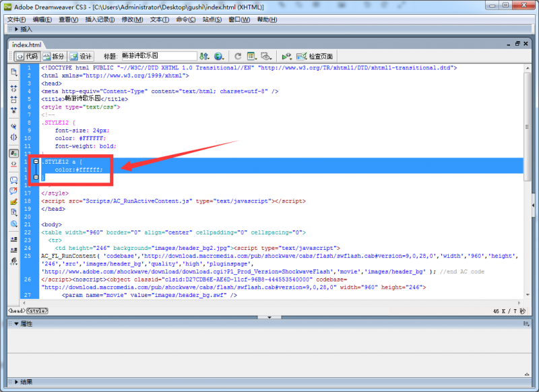The width and height of the screenshot is (539, 392).
Task: Click the 标题 title input field
Action: (x=159, y=56)
